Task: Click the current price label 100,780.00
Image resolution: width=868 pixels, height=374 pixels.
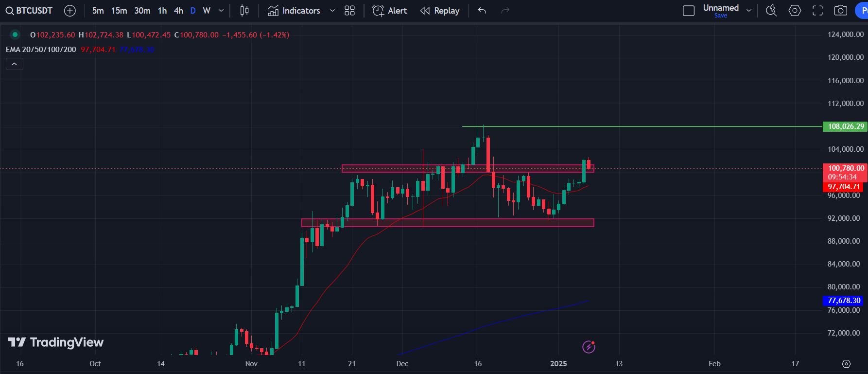Action: (846, 168)
